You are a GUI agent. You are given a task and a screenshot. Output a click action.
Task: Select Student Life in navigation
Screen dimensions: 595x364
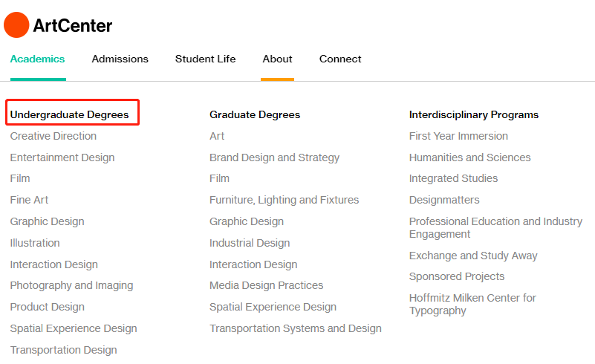tap(205, 59)
